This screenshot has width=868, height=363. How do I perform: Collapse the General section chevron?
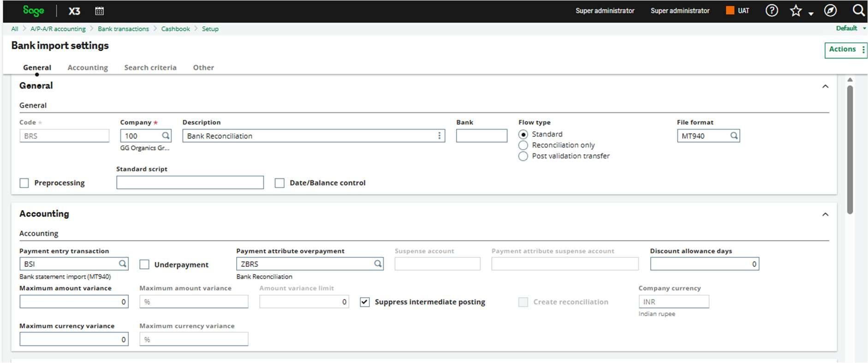pyautogui.click(x=825, y=87)
